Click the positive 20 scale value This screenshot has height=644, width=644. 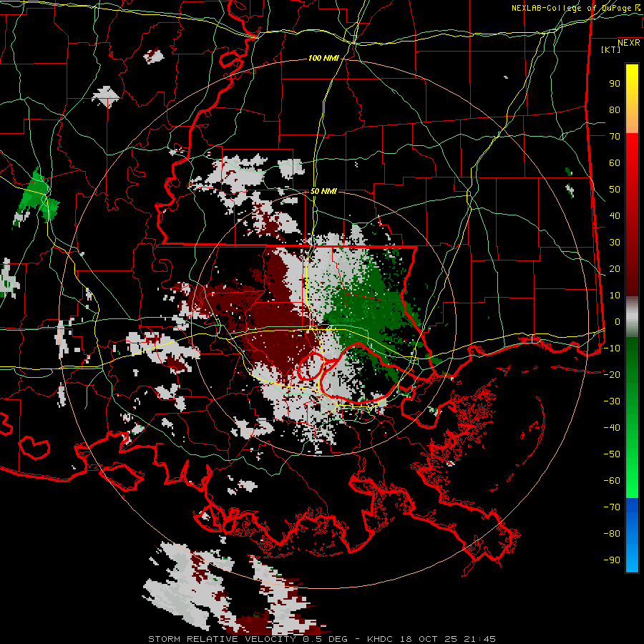615,268
